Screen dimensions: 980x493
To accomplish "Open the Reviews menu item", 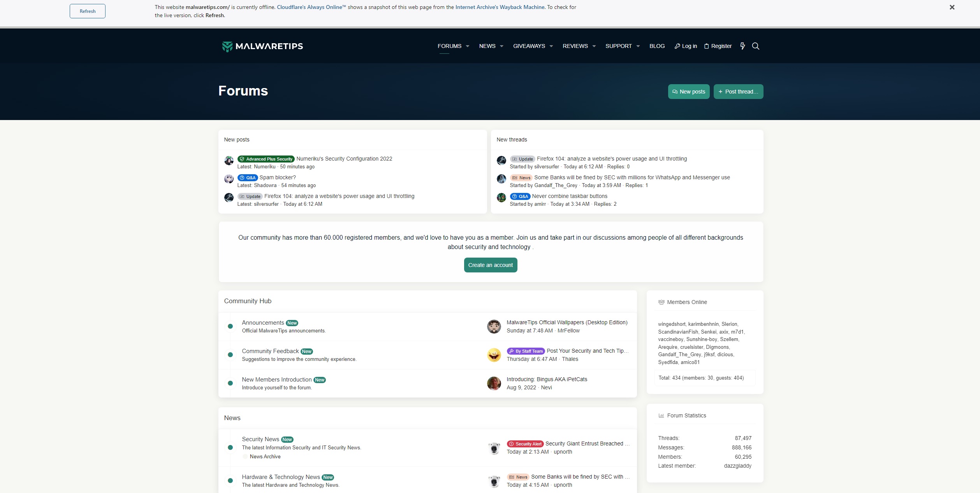I will pyautogui.click(x=575, y=46).
